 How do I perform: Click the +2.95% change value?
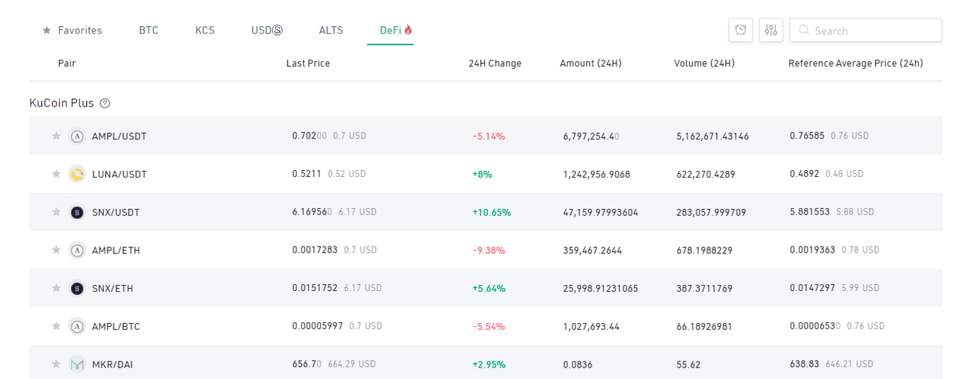coord(488,364)
